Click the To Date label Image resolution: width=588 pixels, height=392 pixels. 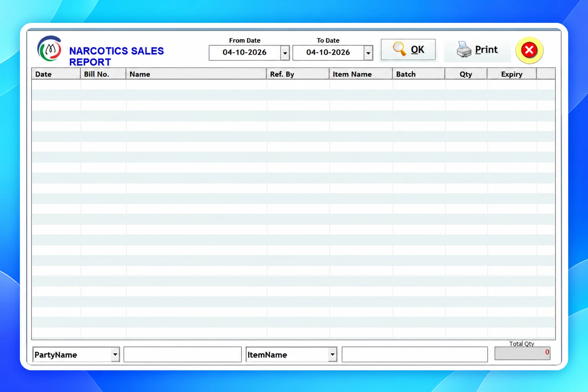(328, 41)
